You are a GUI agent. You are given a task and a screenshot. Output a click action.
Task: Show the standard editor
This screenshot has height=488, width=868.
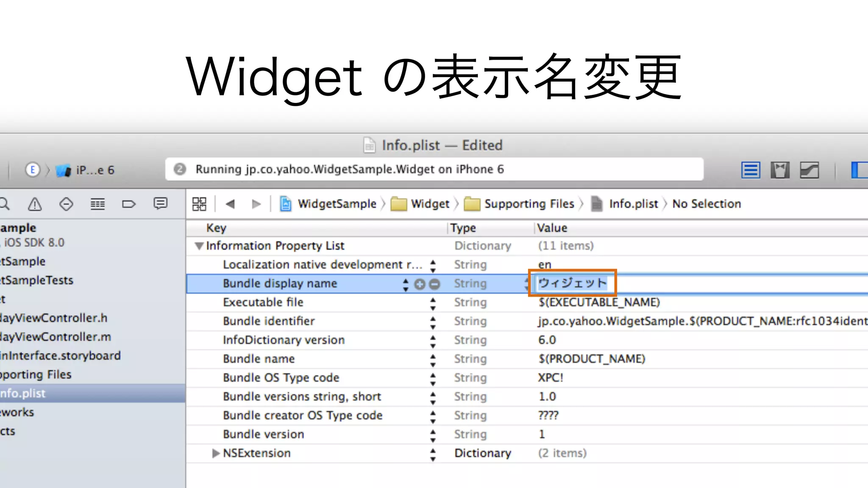coord(751,170)
